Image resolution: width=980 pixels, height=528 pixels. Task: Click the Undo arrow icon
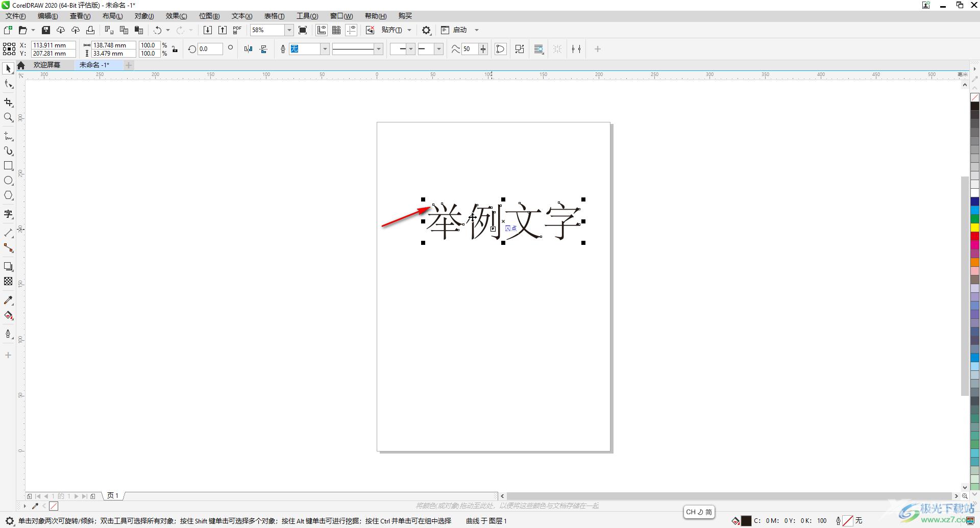tap(158, 30)
